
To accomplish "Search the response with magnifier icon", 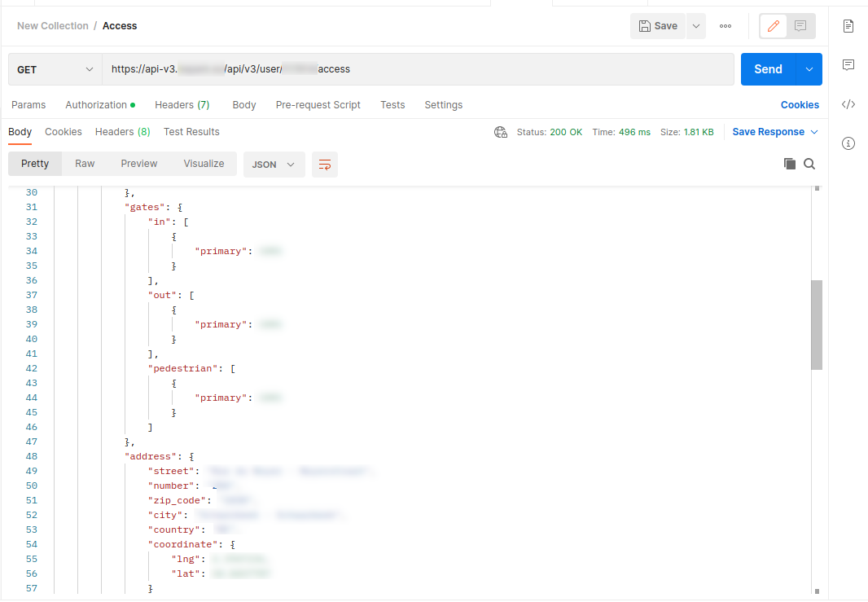I will pos(809,164).
